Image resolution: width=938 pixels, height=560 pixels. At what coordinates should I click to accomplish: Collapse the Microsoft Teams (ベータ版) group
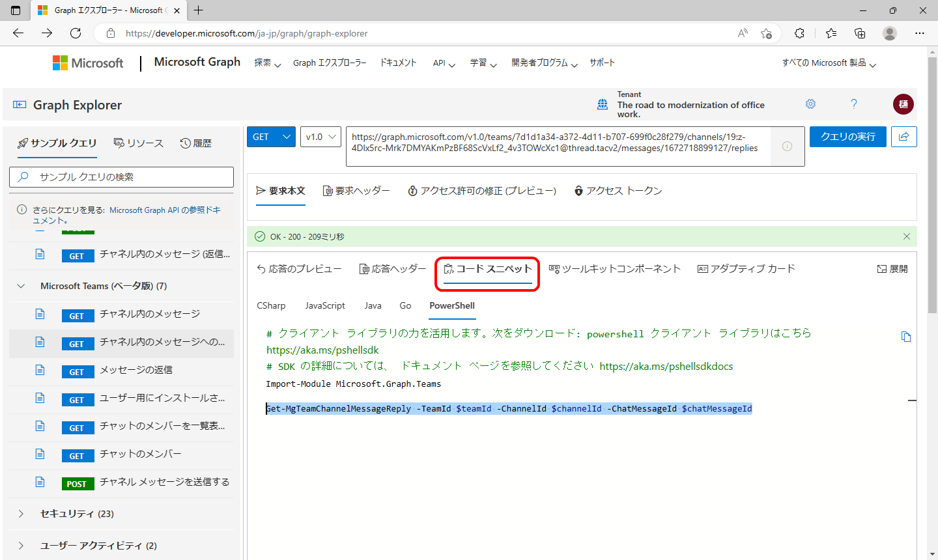tap(21, 286)
